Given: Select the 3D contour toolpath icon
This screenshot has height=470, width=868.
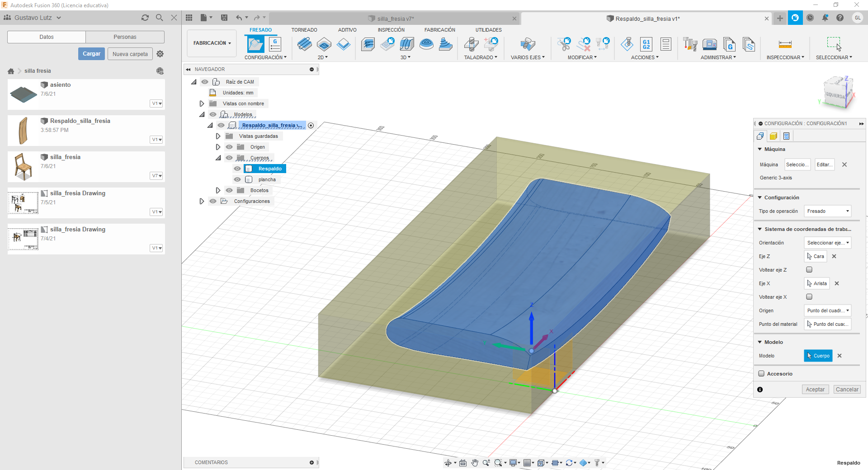Looking at the screenshot, I should [426, 44].
